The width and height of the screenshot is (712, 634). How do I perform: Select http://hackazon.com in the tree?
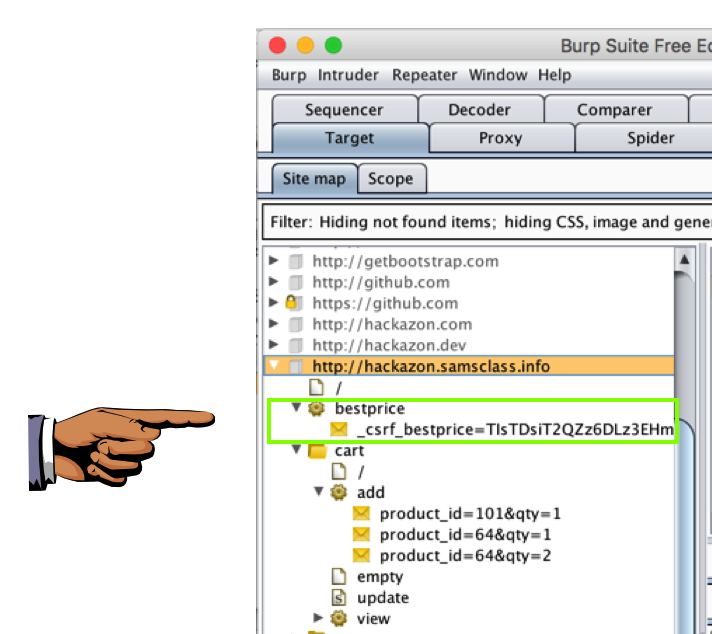(392, 324)
